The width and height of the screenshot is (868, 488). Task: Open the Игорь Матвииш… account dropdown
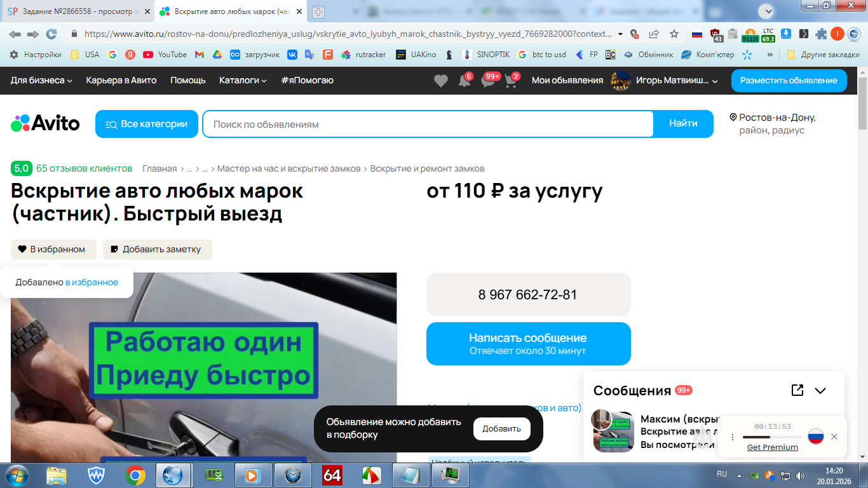click(x=664, y=81)
